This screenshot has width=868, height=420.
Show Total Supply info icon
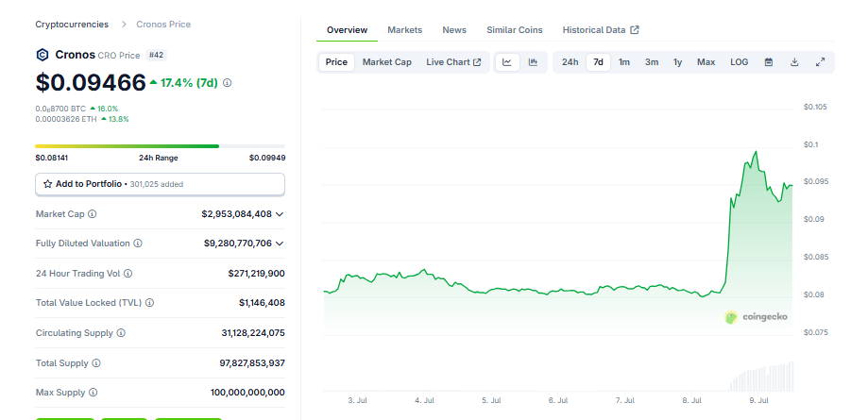point(96,363)
